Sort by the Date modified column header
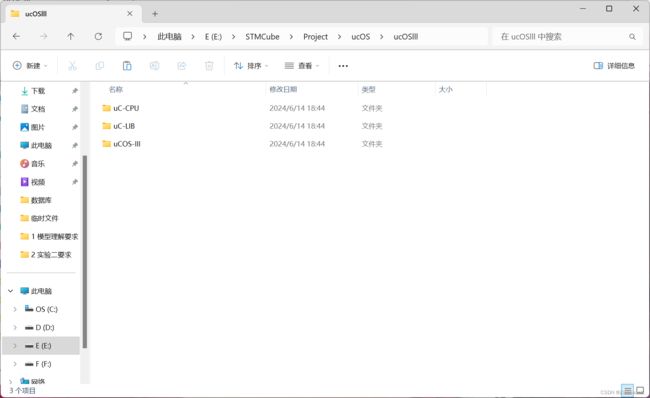This screenshot has height=398, width=650. (x=283, y=89)
